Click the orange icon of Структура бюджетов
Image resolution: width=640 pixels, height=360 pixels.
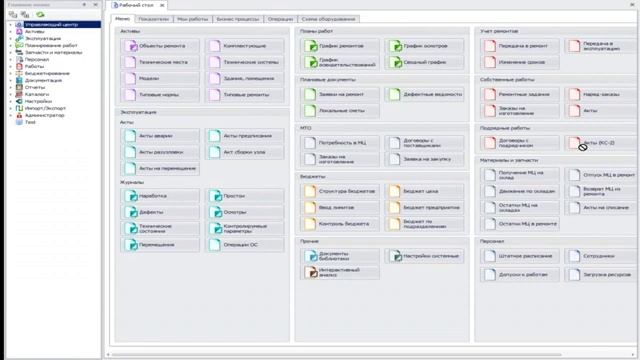(x=311, y=191)
